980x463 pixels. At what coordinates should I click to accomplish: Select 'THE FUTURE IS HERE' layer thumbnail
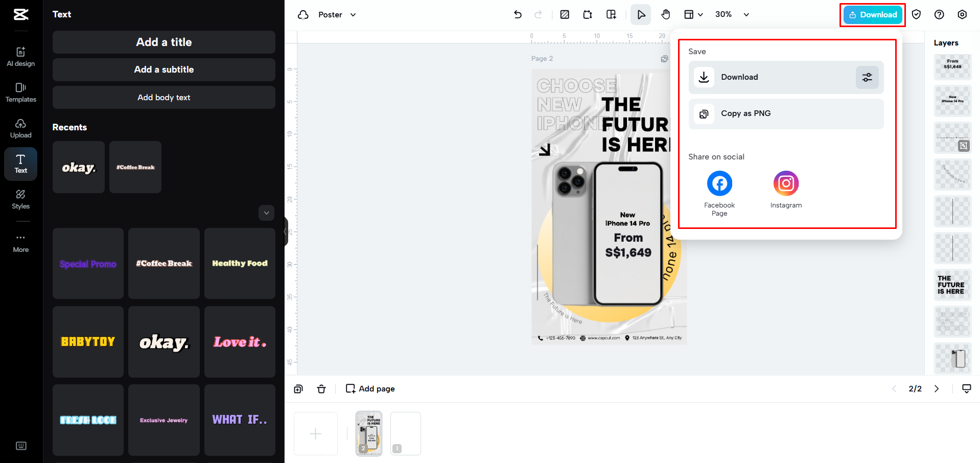click(x=952, y=285)
